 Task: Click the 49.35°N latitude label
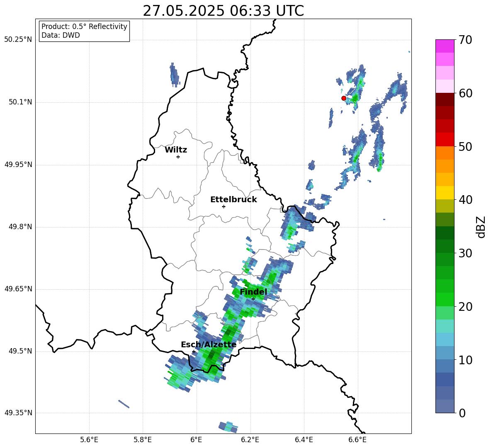(18, 413)
